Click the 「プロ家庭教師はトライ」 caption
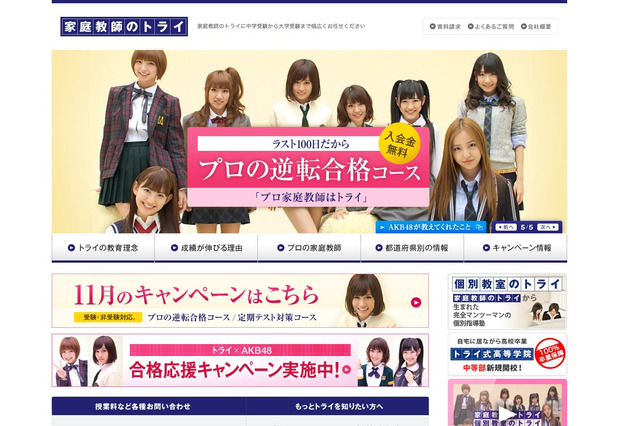This screenshot has width=640, height=426. [309, 197]
